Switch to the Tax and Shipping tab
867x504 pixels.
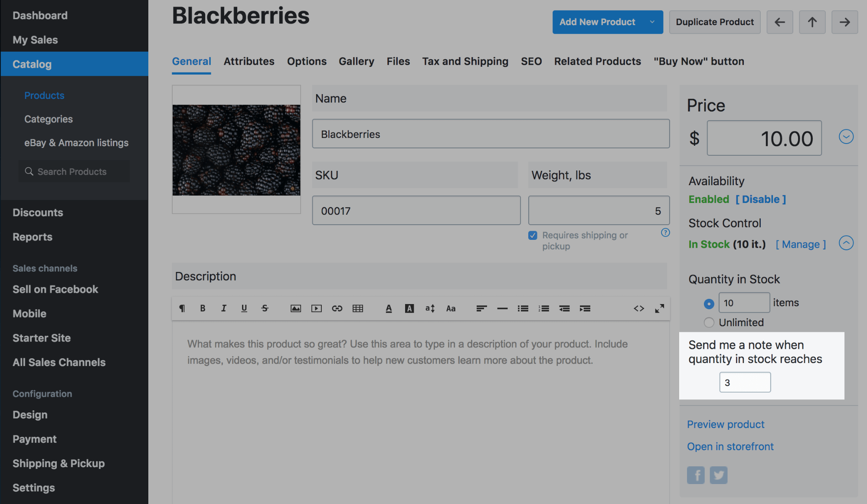pyautogui.click(x=465, y=61)
